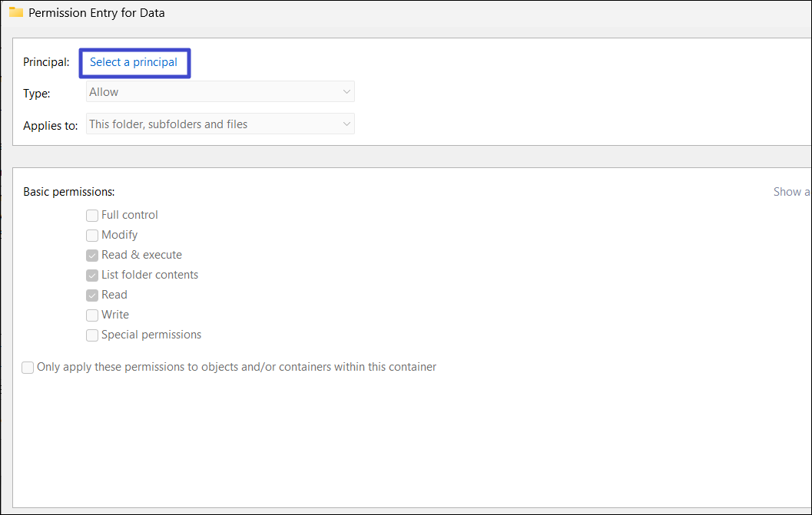Toggle the List folder contents checkbox
Screen dimensions: 812x515
pyautogui.click(x=92, y=276)
